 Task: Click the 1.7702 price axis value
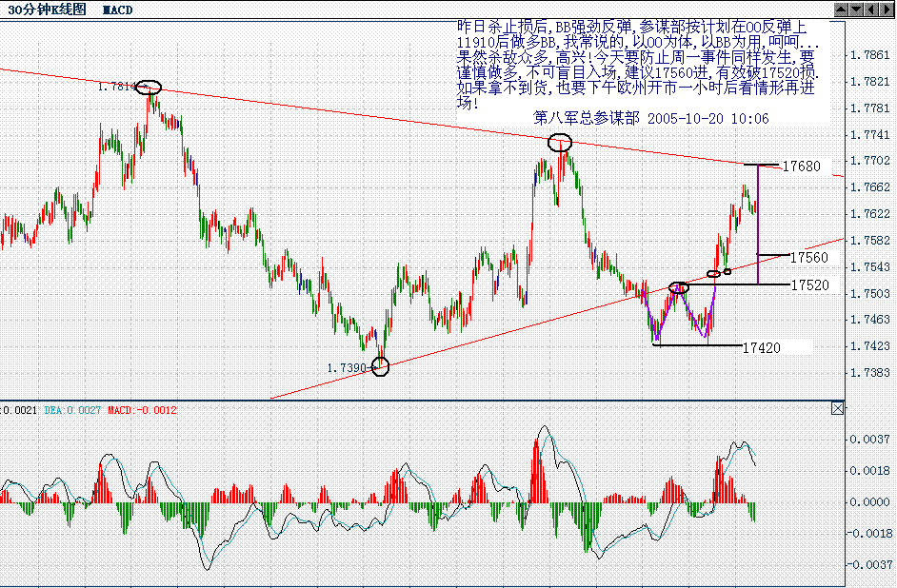click(870, 161)
